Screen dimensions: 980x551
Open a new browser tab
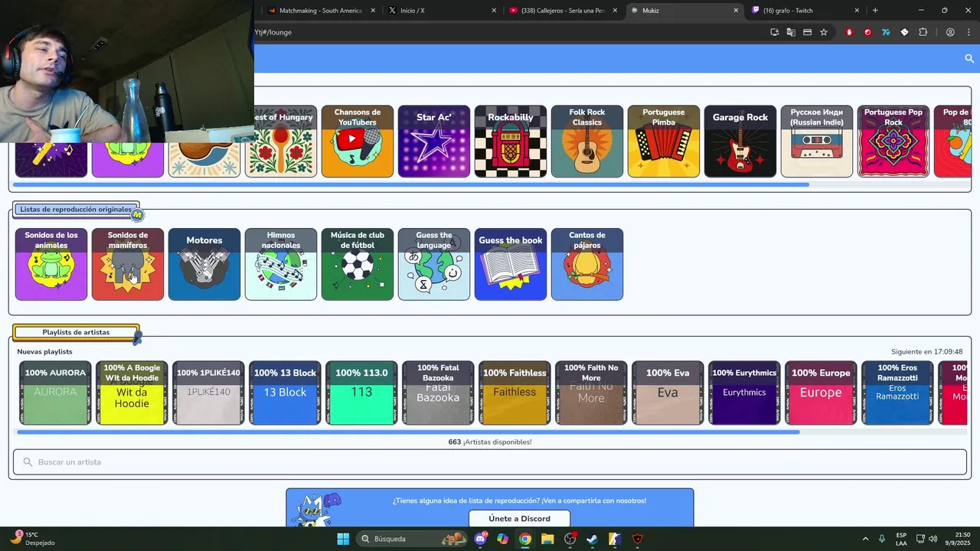point(875,11)
